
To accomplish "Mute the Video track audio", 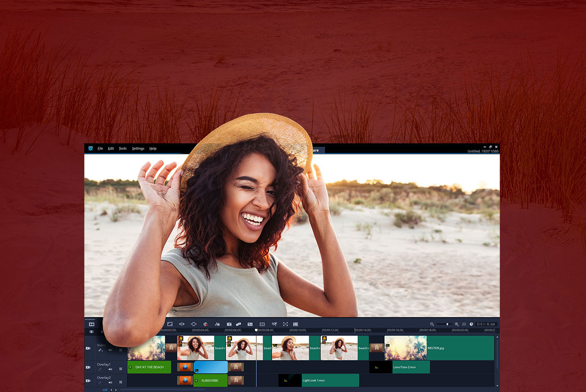I will pos(110,350).
